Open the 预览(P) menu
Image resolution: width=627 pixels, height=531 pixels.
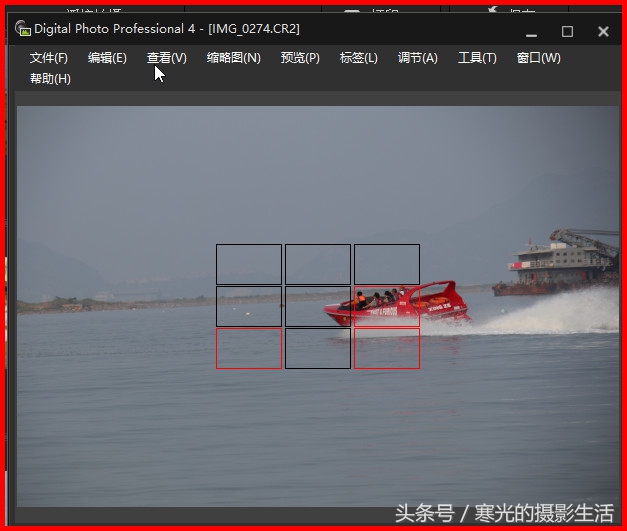point(300,58)
